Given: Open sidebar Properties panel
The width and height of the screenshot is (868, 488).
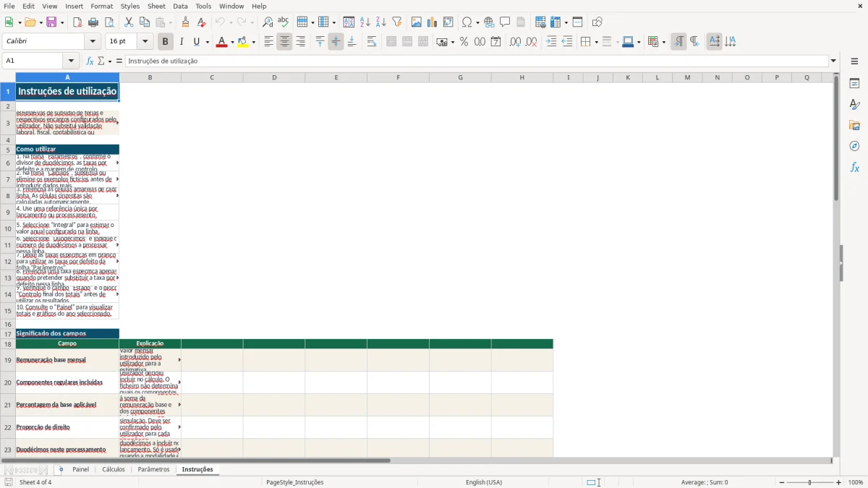Looking at the screenshot, I should (x=855, y=84).
